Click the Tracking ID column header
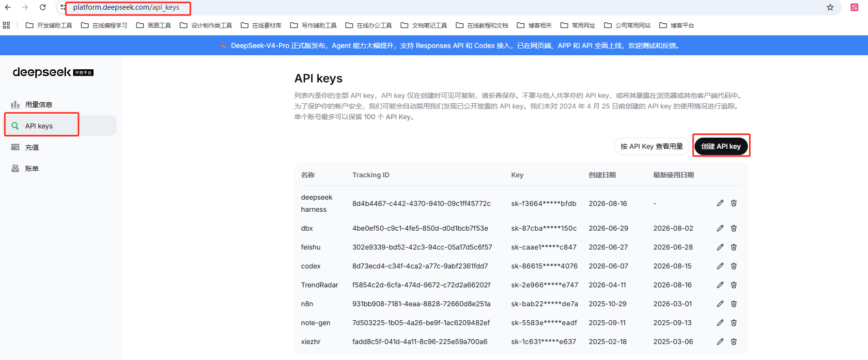The image size is (868, 360). [x=371, y=175]
